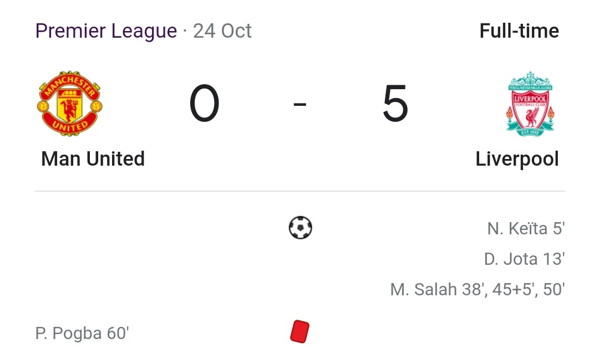Click Man United's score of 0
Viewport: 599px width, 364px height.
[x=204, y=103]
